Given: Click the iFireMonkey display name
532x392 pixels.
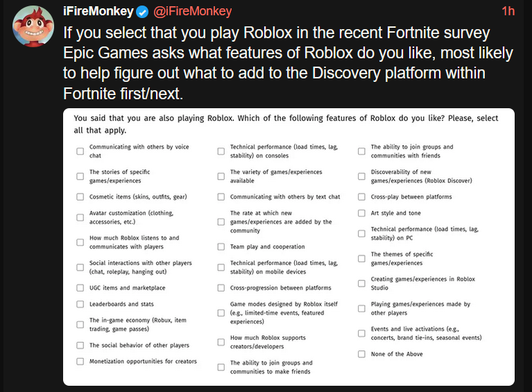Looking at the screenshot, I should [x=98, y=12].
